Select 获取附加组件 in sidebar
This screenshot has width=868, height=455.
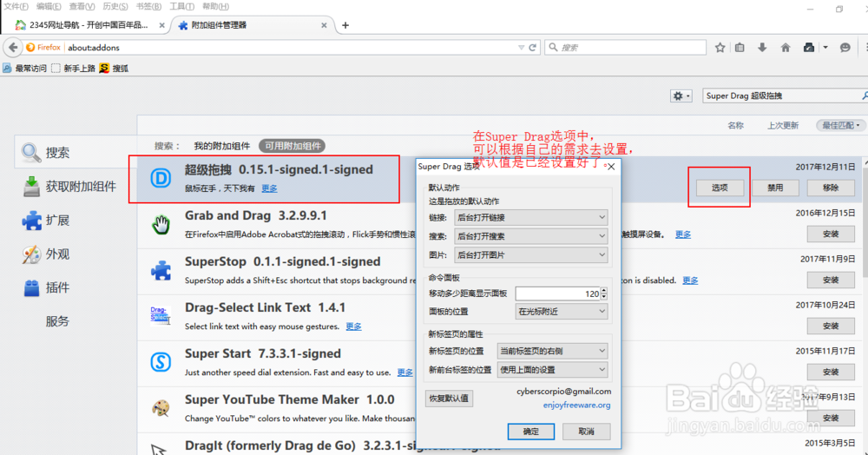pyautogui.click(x=76, y=187)
